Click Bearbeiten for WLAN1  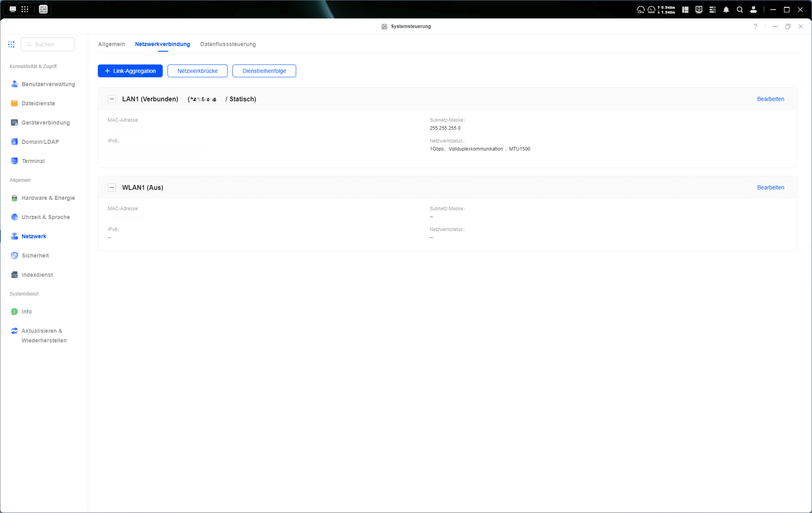pos(770,187)
